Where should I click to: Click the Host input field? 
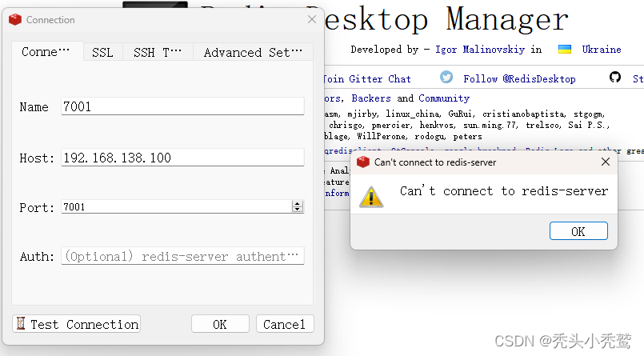(x=182, y=158)
